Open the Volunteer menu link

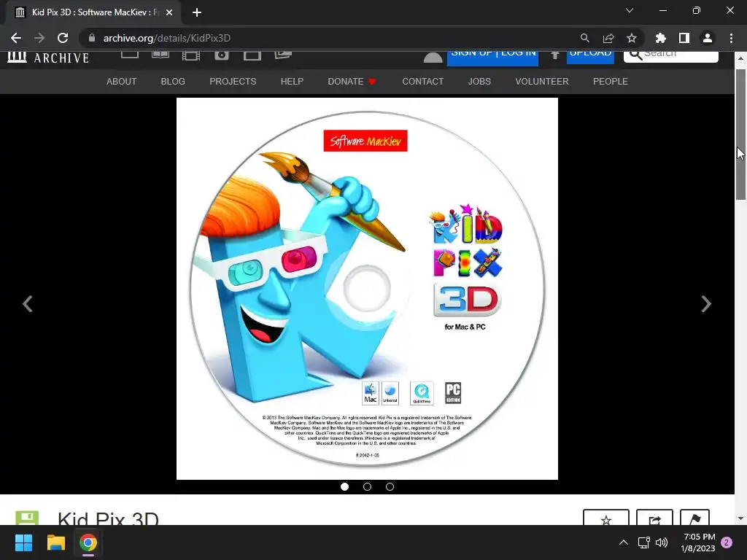(542, 82)
